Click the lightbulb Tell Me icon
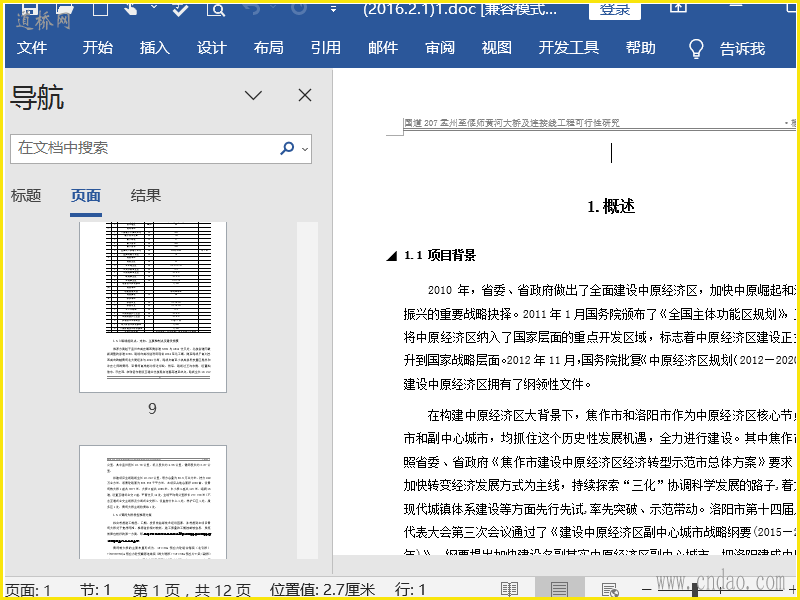Screen dimensions: 800x600 696,49
